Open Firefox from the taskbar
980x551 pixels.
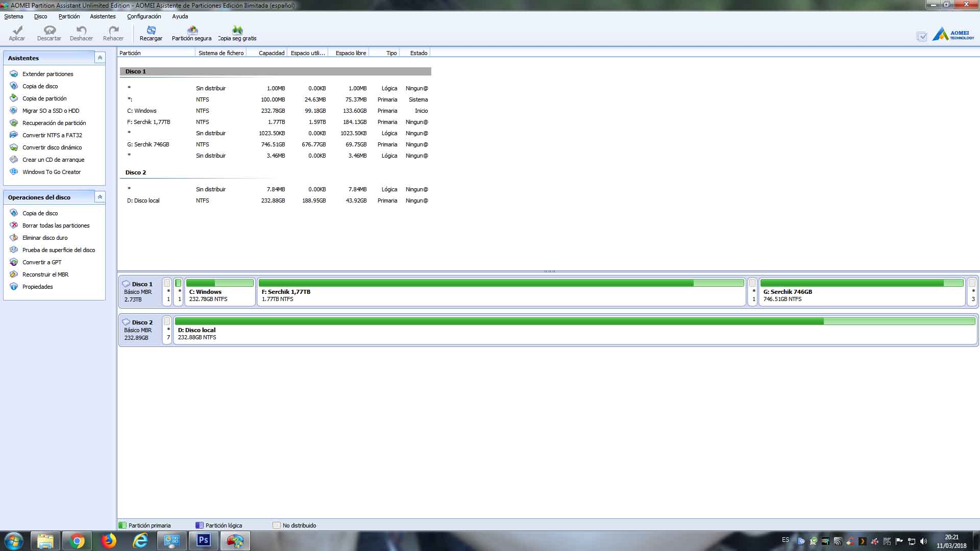coord(109,541)
